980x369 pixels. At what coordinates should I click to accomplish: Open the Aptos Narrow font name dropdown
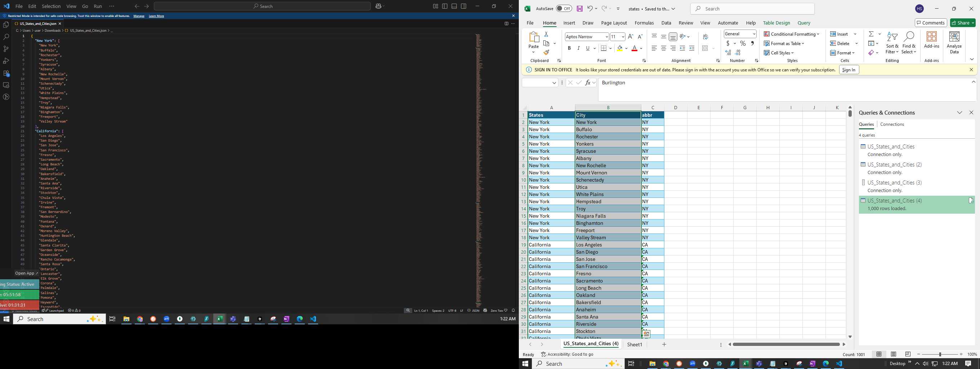606,36
